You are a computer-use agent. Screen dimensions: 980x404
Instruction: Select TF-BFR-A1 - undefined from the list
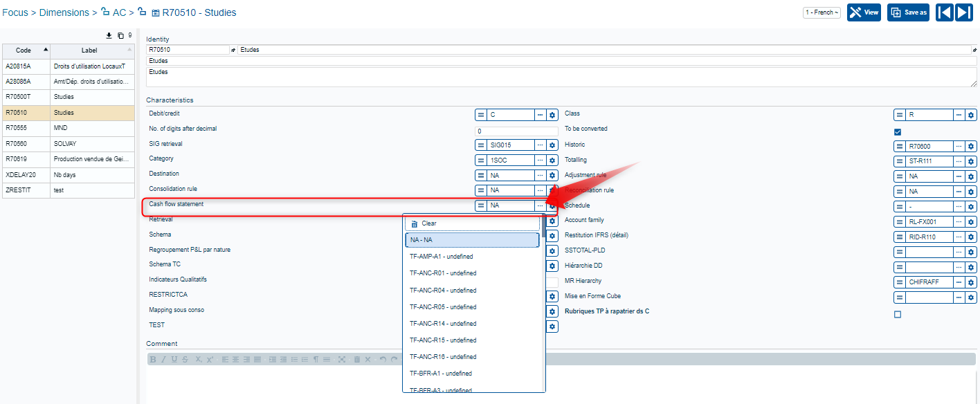[472, 374]
